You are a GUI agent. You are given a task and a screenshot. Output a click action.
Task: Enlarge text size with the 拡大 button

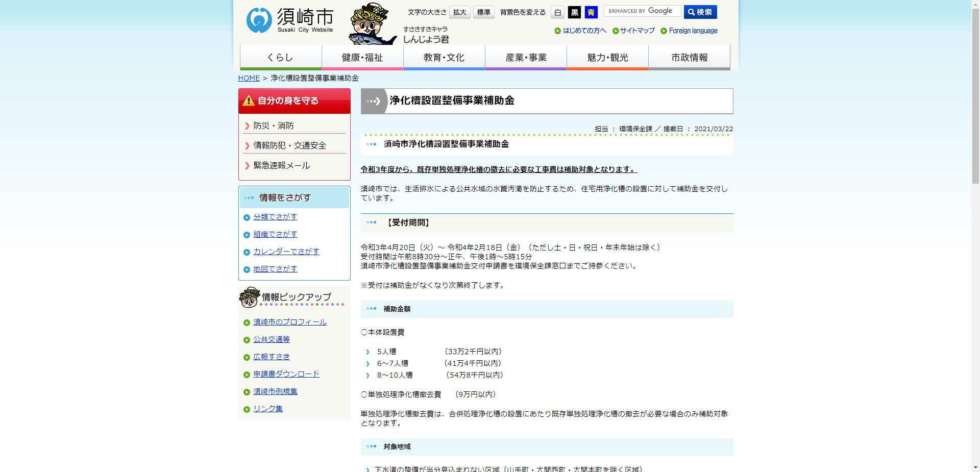pyautogui.click(x=459, y=12)
